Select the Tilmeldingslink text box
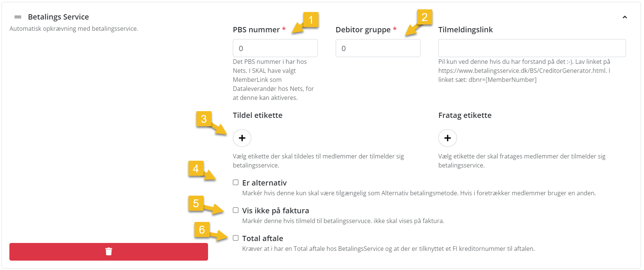The height and width of the screenshot is (270, 644). (x=532, y=48)
